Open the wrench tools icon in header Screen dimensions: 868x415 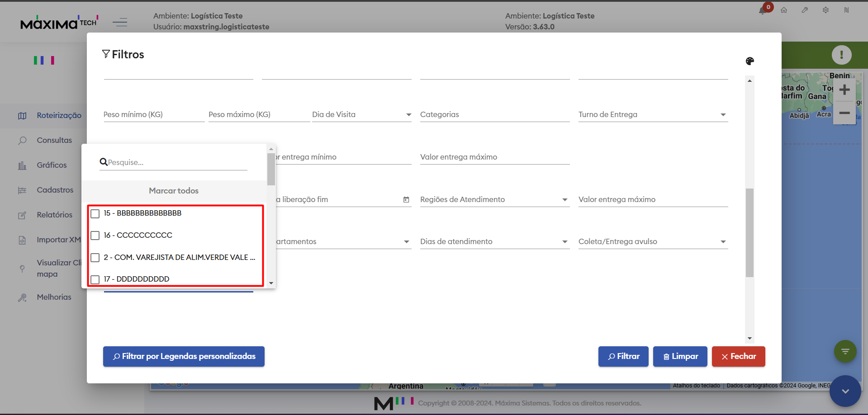tap(805, 10)
